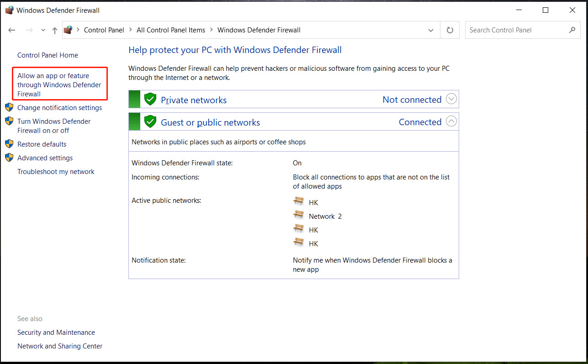This screenshot has width=588, height=364.
Task: Click the refresh button in address bar
Action: 450,30
